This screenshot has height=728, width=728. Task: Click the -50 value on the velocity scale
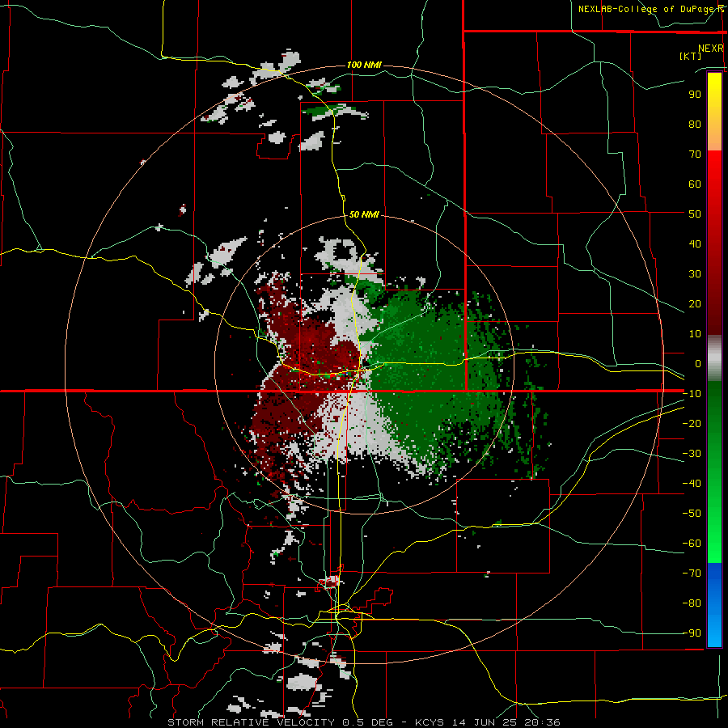692,514
